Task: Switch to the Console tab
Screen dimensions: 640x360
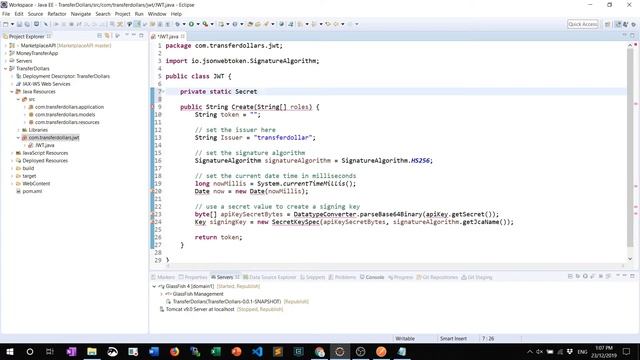Action: (x=372, y=277)
